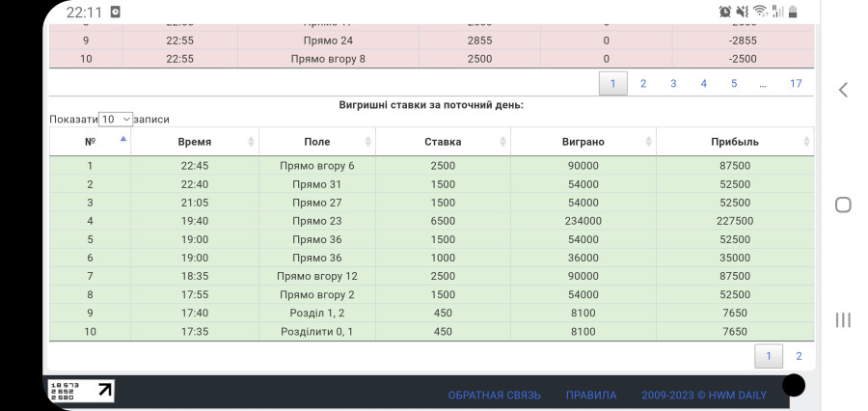Image resolution: width=868 pixels, height=411 pixels.
Task: Open the ПРАВИЛА link
Action: [x=590, y=395]
